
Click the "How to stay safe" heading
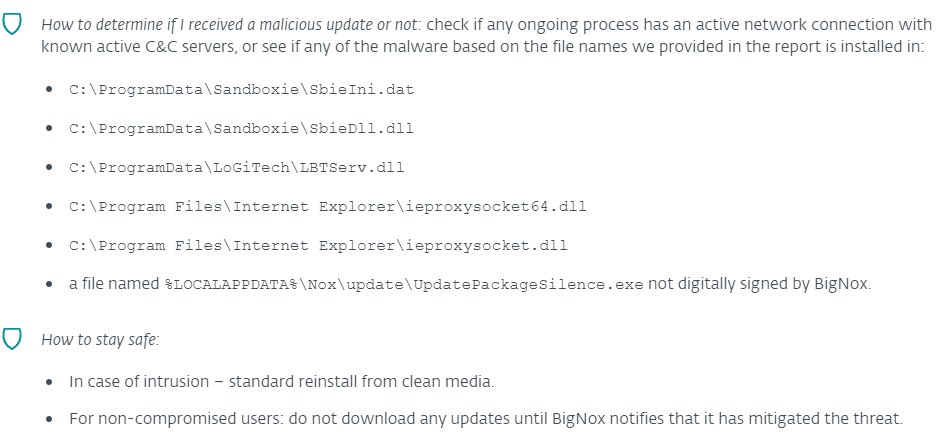point(99,340)
